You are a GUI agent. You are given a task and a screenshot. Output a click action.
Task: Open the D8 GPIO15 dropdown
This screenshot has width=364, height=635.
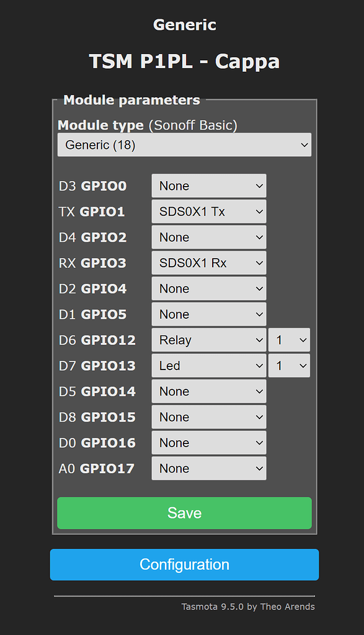tap(209, 417)
